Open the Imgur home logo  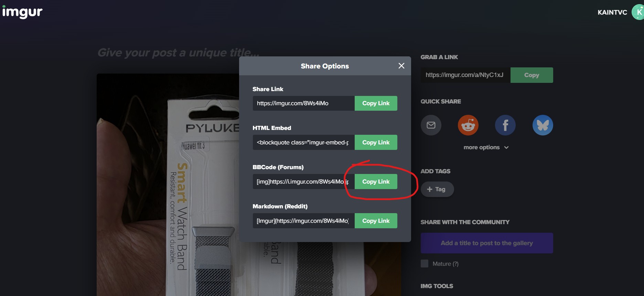(22, 12)
